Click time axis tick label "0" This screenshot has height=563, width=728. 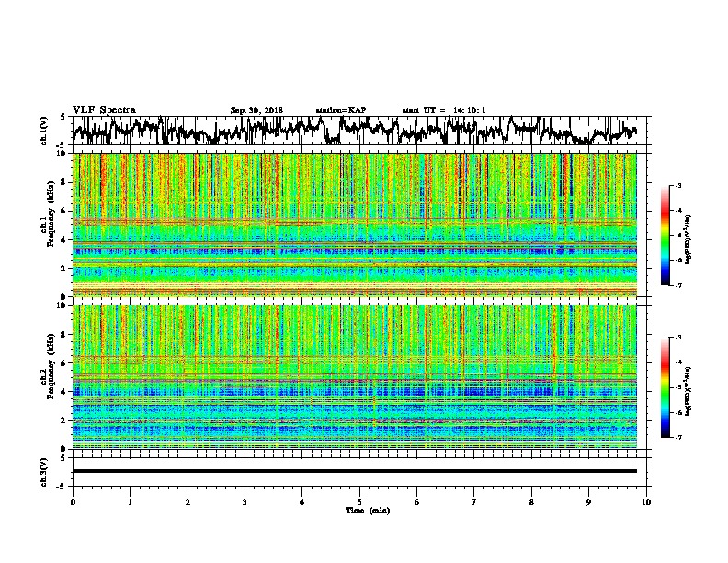[73, 502]
